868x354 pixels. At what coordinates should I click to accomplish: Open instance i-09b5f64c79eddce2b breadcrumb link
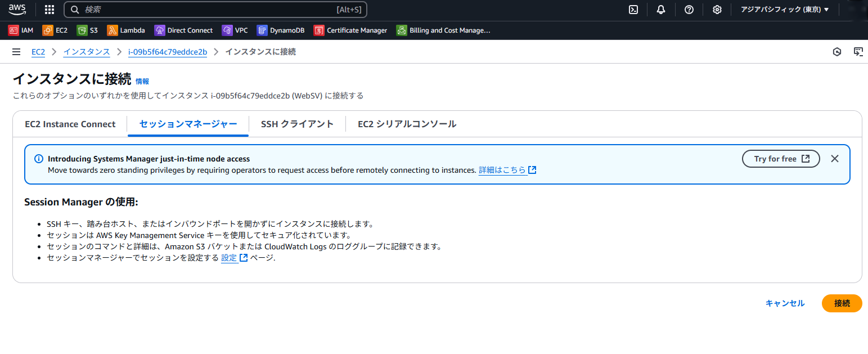168,52
